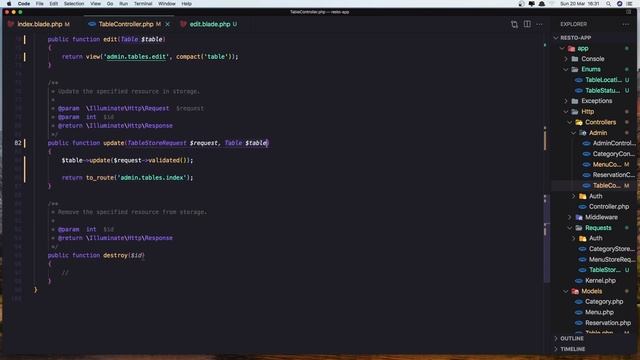The image size is (640, 360).
Task: Click the Wi-Fi status icon
Action: [x=552, y=4]
